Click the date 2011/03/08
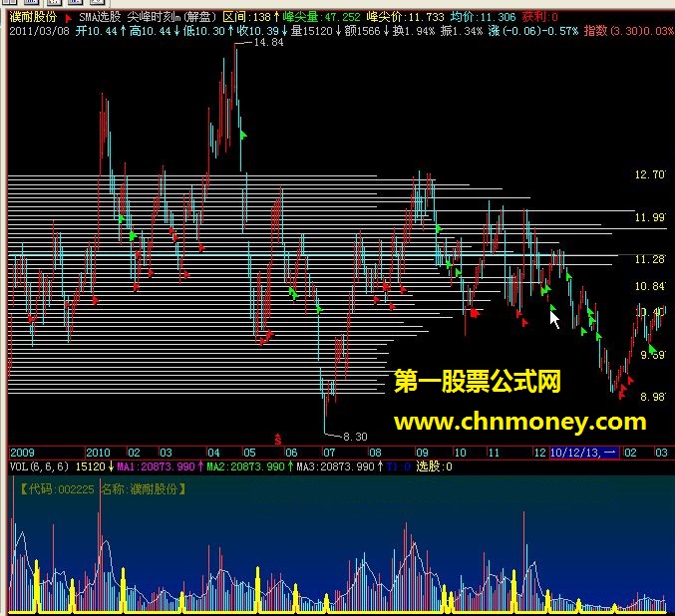The height and width of the screenshot is (616, 675). click(39, 31)
